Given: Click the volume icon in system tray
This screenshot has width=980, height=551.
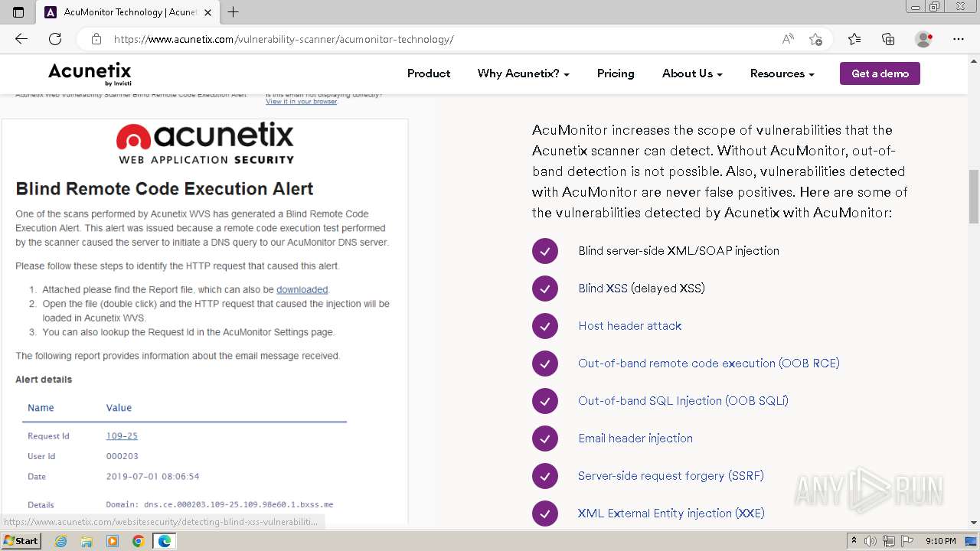Looking at the screenshot, I should pos(871,541).
